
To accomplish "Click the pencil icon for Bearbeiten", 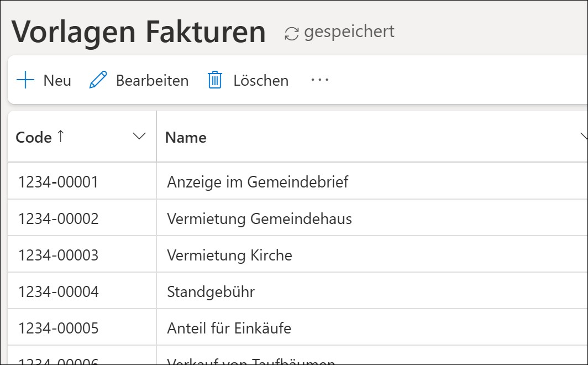I will coord(98,80).
